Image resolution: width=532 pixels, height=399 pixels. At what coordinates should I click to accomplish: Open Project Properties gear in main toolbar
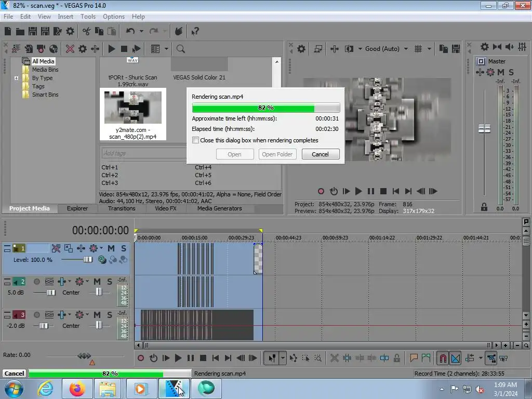[70, 31]
